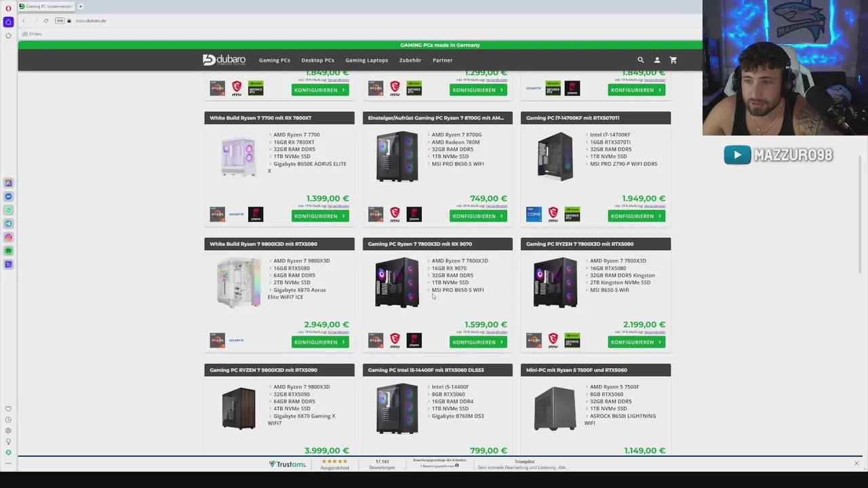
Task: Click Konfigurieren for RYZEN 7 7800X3D RTX5080
Action: point(636,342)
